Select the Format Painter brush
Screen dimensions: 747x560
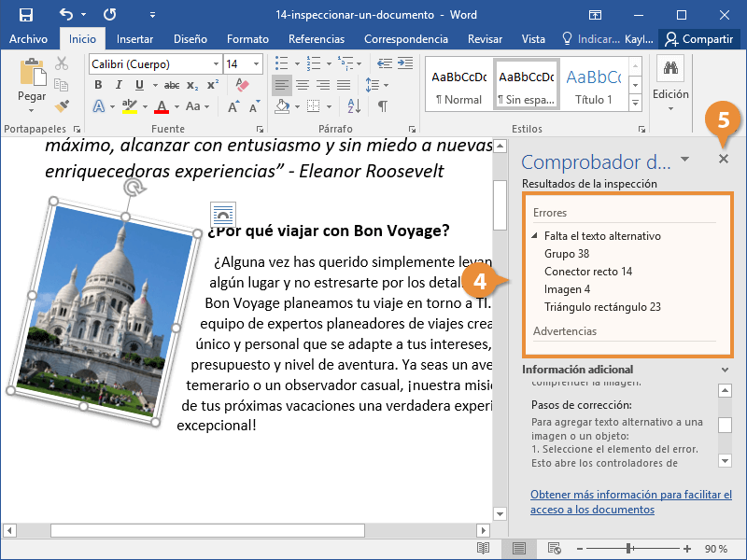pos(62,105)
